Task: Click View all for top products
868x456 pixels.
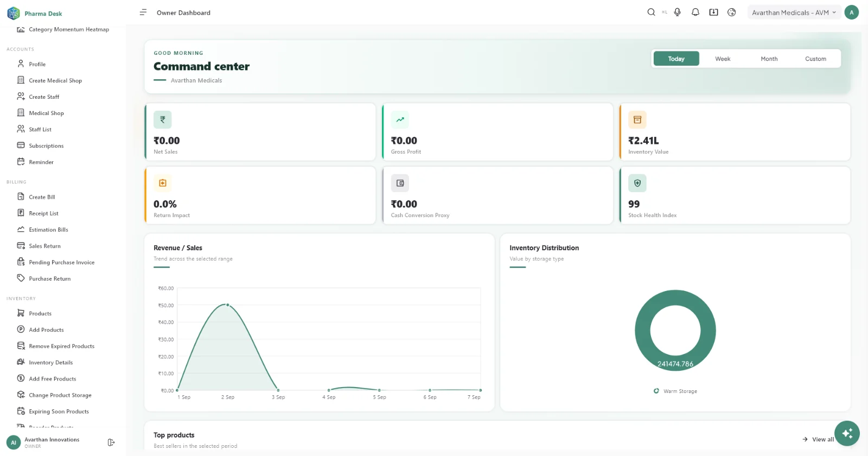Action: pos(818,439)
